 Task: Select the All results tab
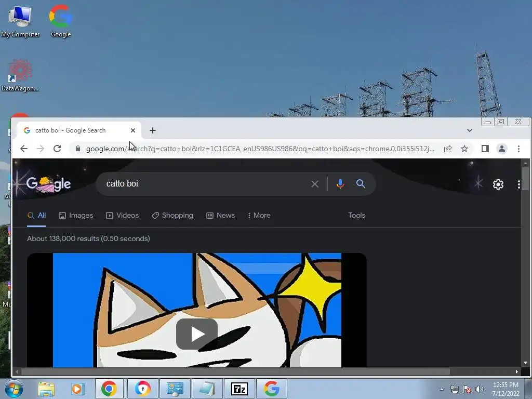click(36, 216)
